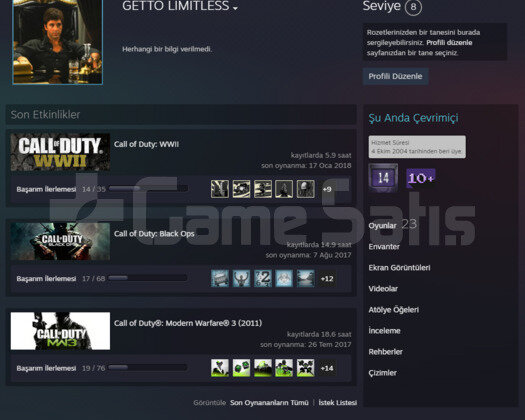
Task: Click the Profili Düzenle button
Action: point(395,76)
